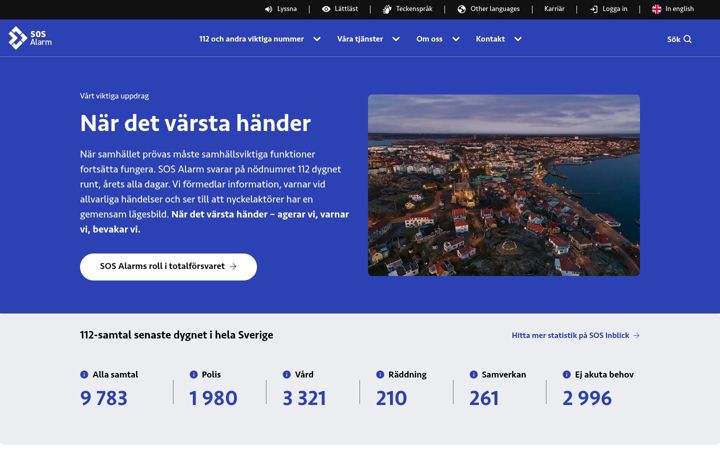Screen dimensions: 720x450
Task: Click the 3 321 Vård value
Action: click(304, 398)
